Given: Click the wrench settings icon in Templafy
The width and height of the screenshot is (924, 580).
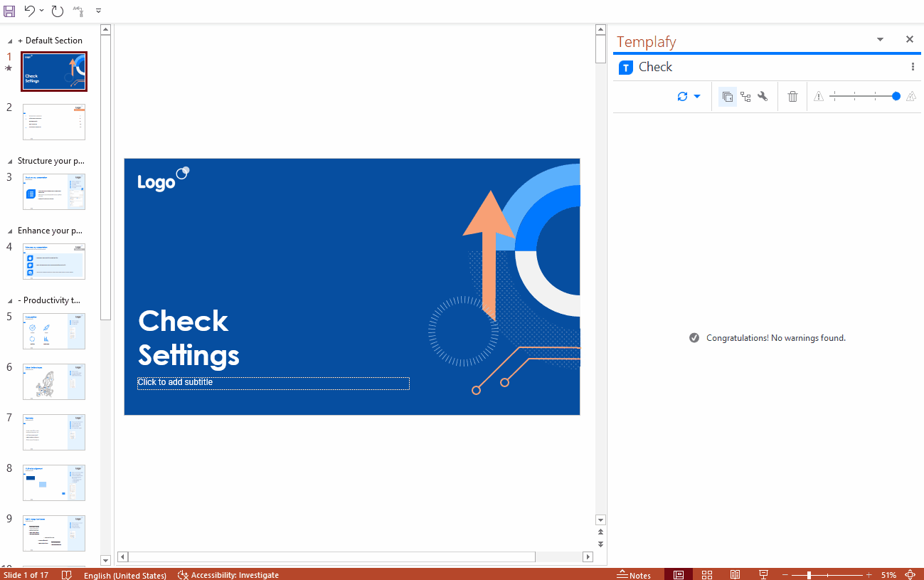Looking at the screenshot, I should pyautogui.click(x=762, y=96).
